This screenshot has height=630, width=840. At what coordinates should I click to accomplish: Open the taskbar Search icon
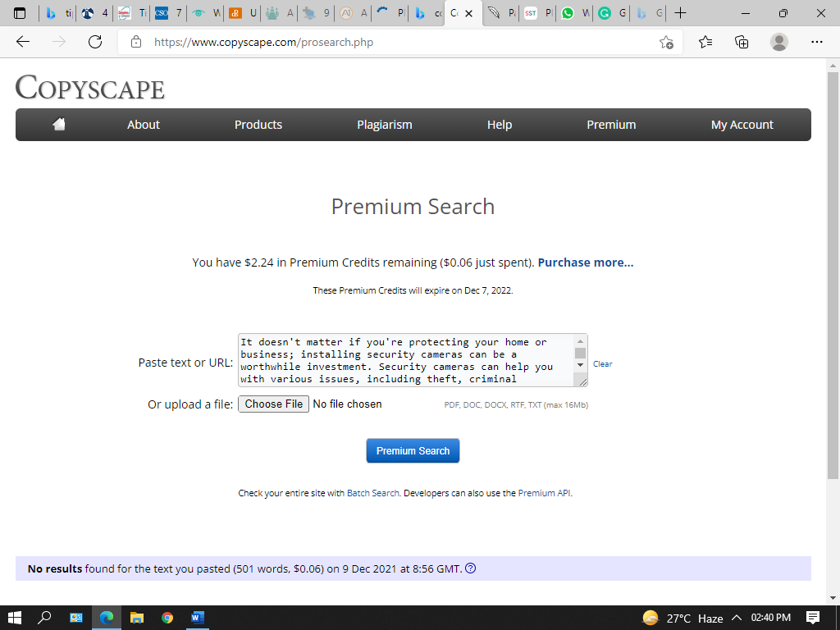pyautogui.click(x=44, y=618)
